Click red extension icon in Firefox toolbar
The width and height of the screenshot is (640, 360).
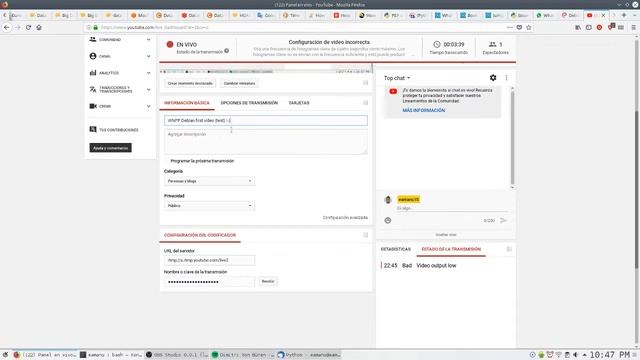click(599, 27)
